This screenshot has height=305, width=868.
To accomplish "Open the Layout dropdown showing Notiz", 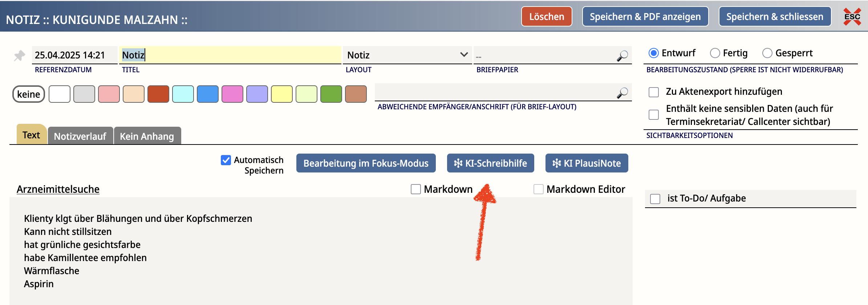I will [x=407, y=55].
